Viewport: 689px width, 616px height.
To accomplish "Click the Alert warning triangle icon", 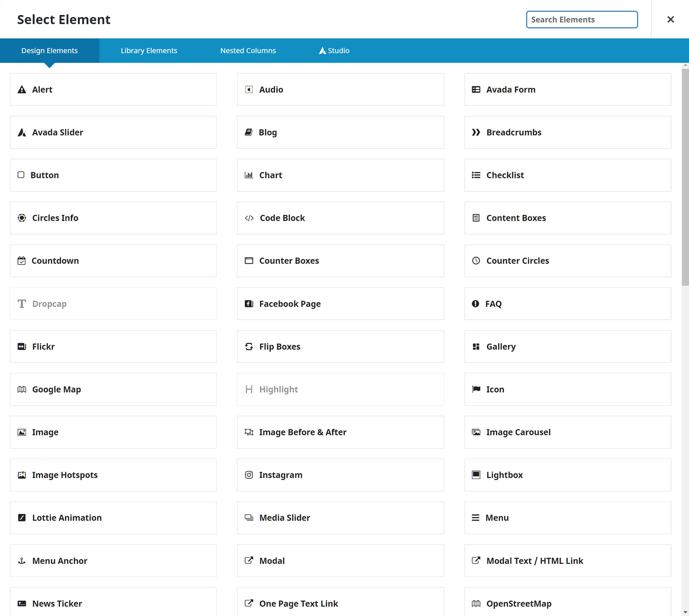I will (22, 90).
